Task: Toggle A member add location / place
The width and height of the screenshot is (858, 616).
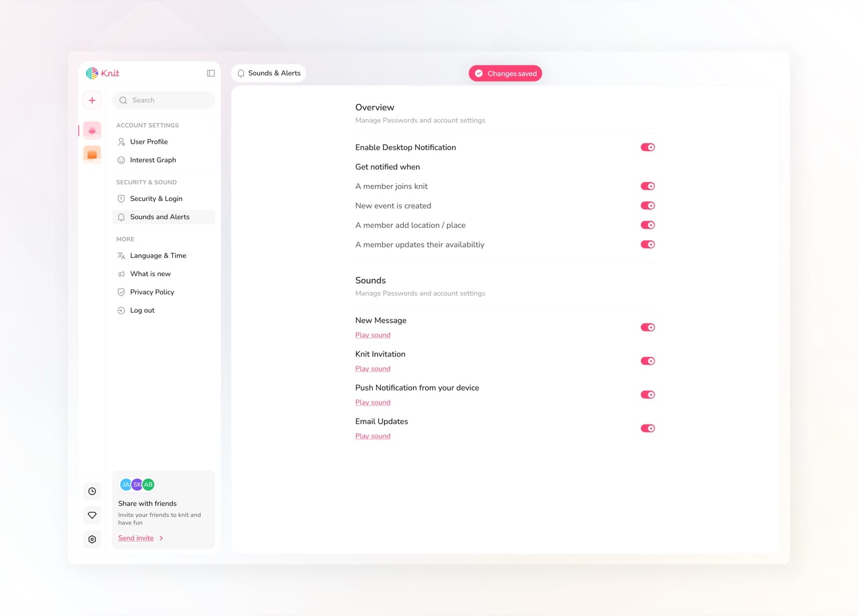Action: pyautogui.click(x=648, y=225)
